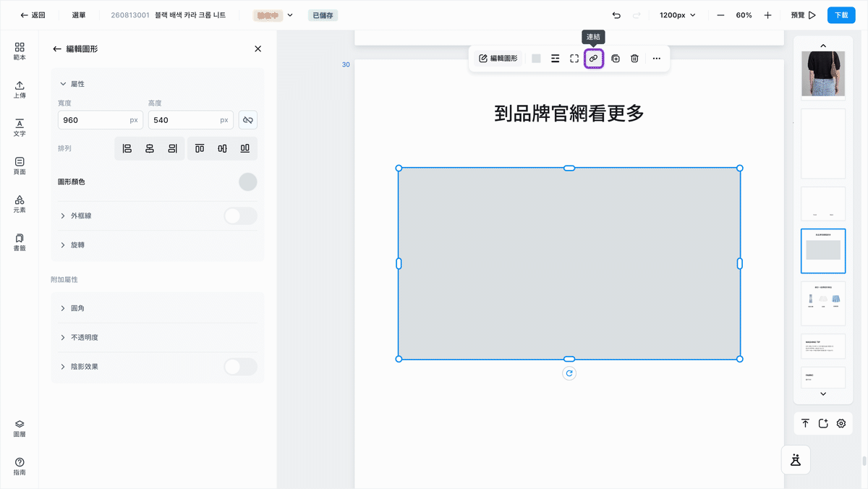Screen dimensions: 868x489
Task: Align shape to bottom edge
Action: [x=245, y=148]
